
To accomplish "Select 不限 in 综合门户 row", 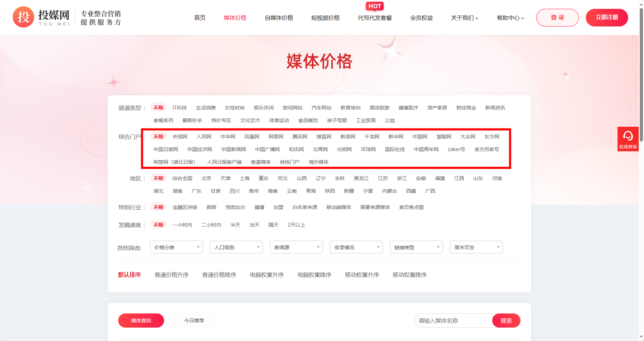I will [158, 137].
